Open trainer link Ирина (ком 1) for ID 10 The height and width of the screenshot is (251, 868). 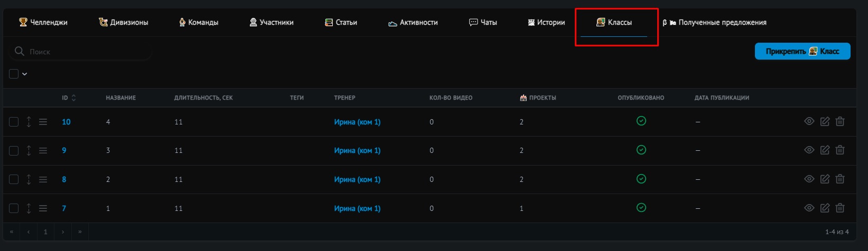tap(357, 122)
